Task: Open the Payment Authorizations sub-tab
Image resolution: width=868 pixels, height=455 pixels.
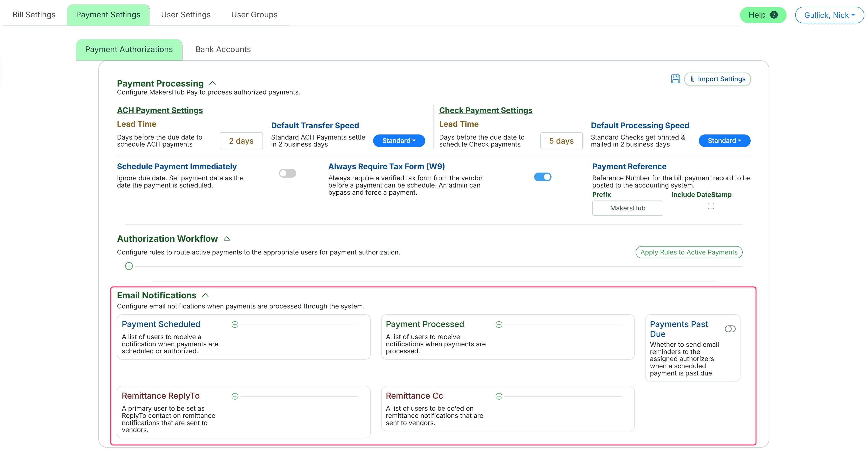Action: (129, 49)
